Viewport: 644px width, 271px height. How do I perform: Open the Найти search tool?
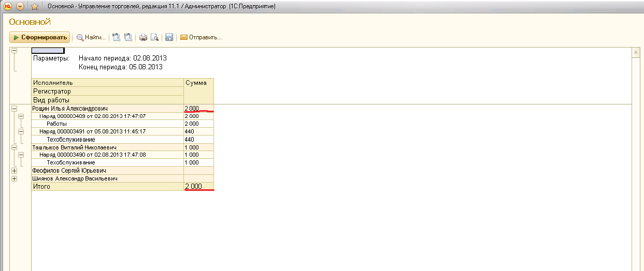pos(91,37)
